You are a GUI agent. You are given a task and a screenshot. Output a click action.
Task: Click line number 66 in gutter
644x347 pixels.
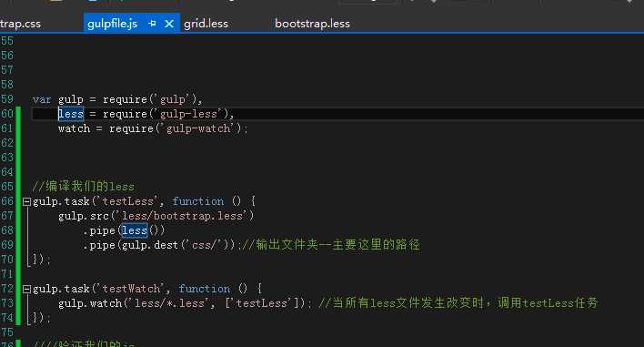click(x=7, y=201)
